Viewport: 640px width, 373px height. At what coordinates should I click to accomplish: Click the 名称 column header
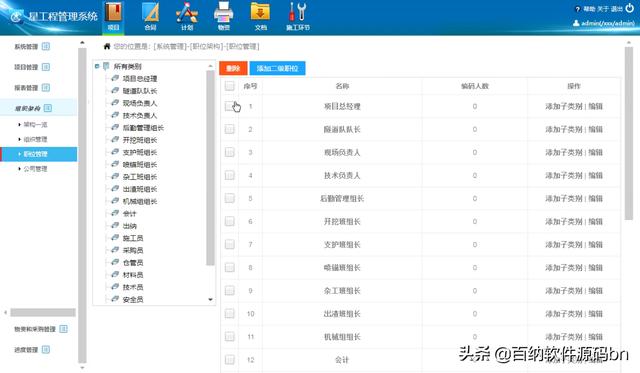pos(342,86)
